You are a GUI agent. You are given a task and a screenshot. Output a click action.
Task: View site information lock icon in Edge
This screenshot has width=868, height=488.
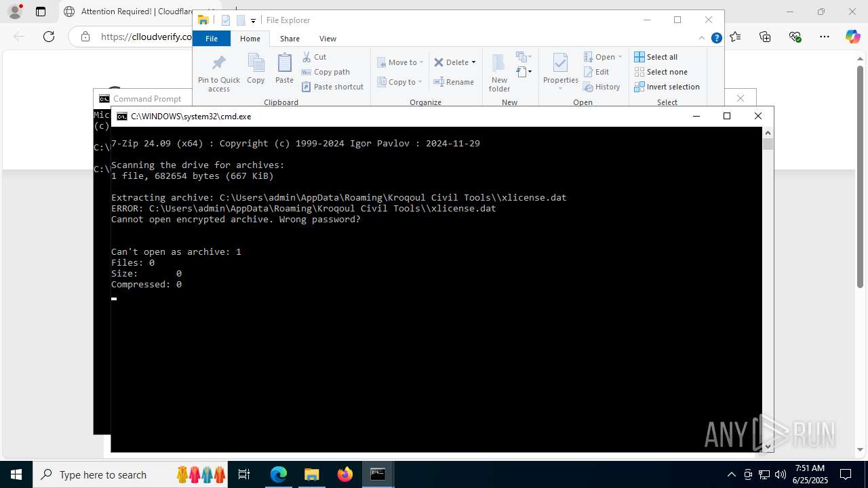85,37
